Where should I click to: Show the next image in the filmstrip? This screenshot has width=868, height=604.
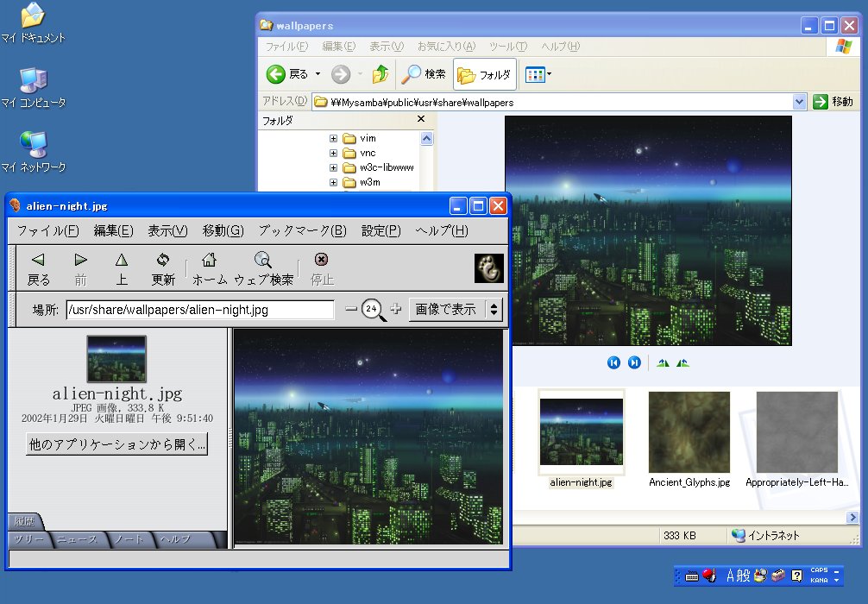(x=634, y=362)
